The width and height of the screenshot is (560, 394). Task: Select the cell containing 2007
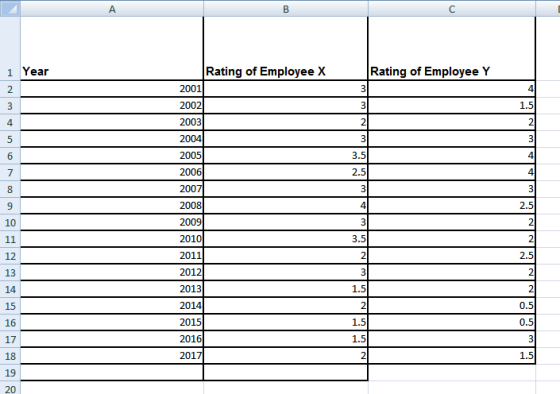tap(112, 189)
